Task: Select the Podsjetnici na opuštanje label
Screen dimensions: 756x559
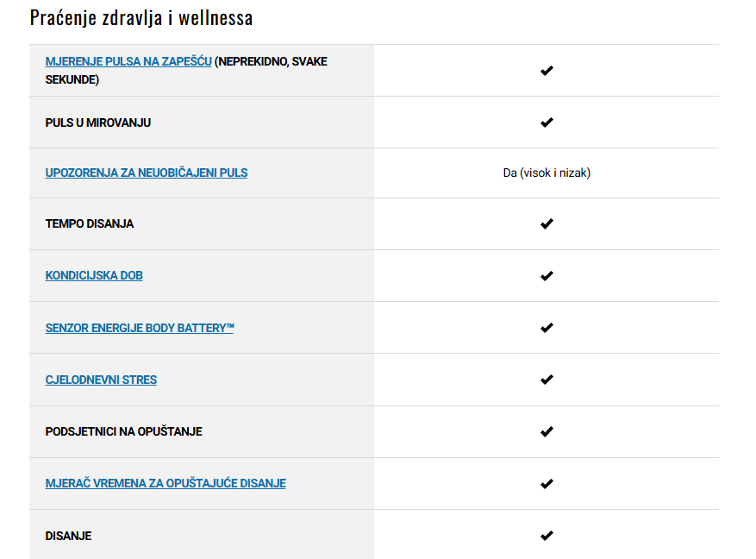Action: [x=123, y=431]
